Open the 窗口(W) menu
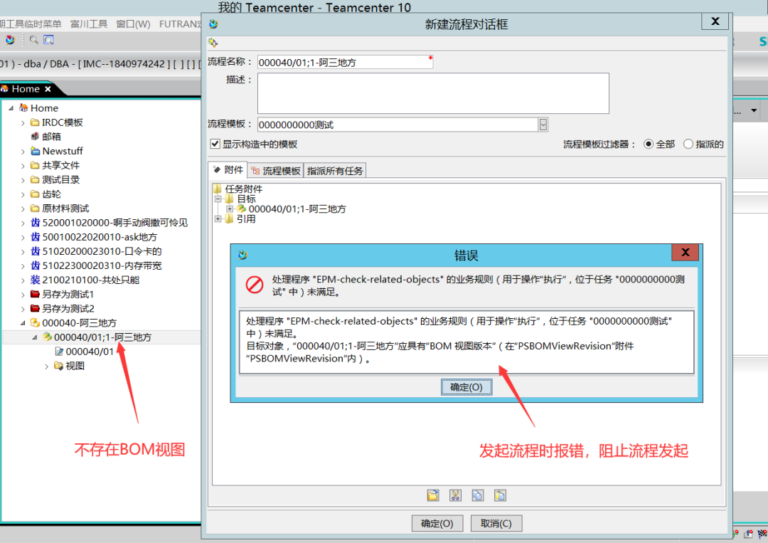 pyautogui.click(x=133, y=24)
